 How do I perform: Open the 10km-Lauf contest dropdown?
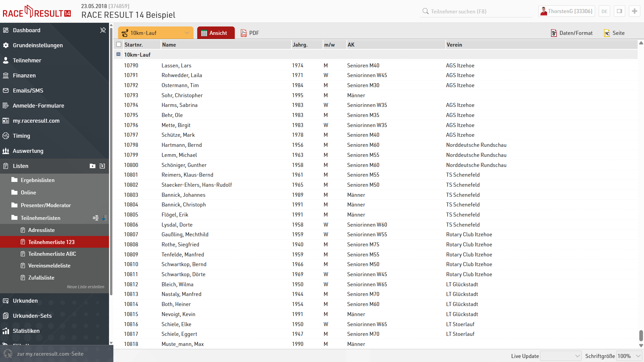tap(156, 33)
